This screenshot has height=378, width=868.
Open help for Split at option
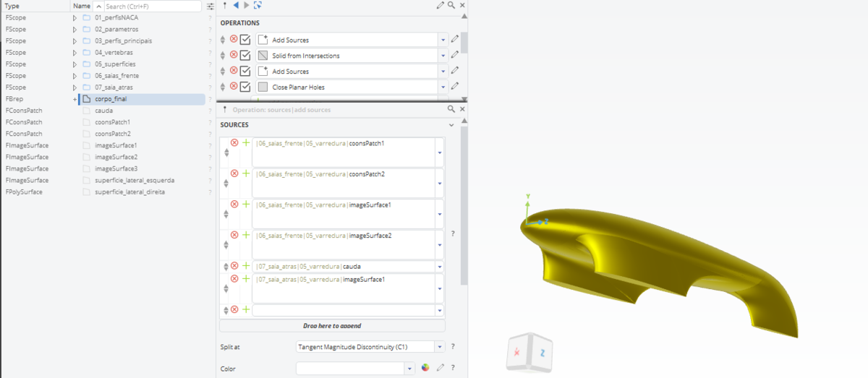coord(453,347)
